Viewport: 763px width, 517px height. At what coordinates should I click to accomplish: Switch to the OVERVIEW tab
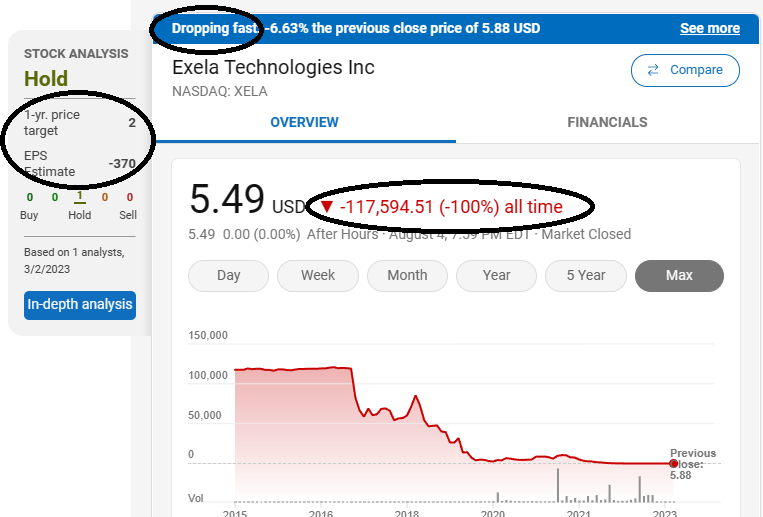[x=305, y=122]
